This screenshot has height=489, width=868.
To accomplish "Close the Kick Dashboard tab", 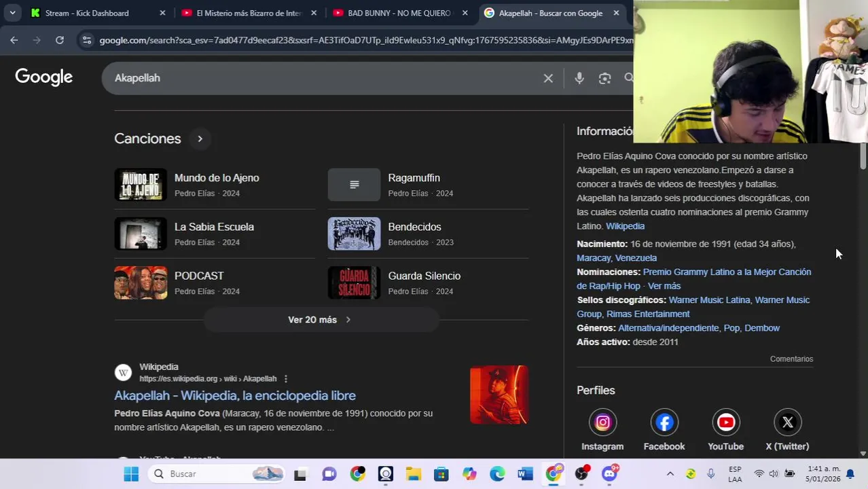I will point(162,13).
